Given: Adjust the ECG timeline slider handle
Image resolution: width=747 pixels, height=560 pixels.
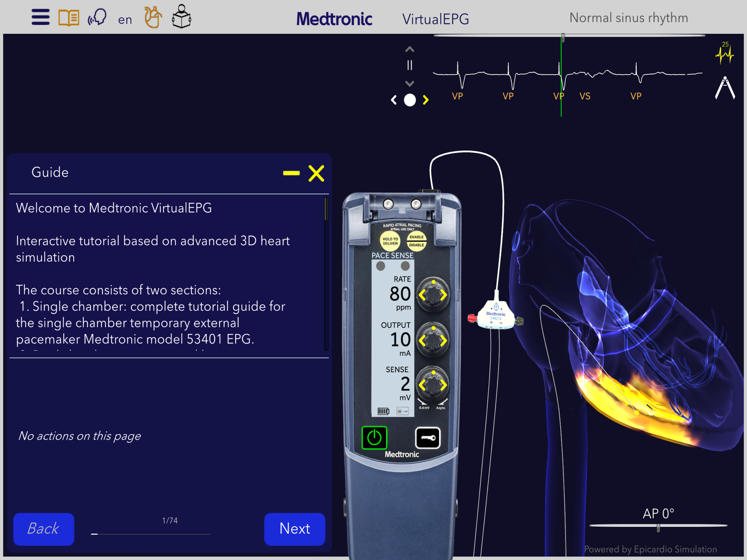Looking at the screenshot, I should click(x=563, y=37).
